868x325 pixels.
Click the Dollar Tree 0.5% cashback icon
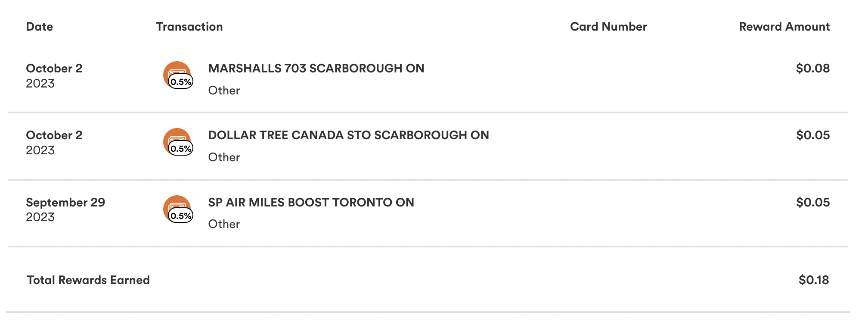coord(178,142)
